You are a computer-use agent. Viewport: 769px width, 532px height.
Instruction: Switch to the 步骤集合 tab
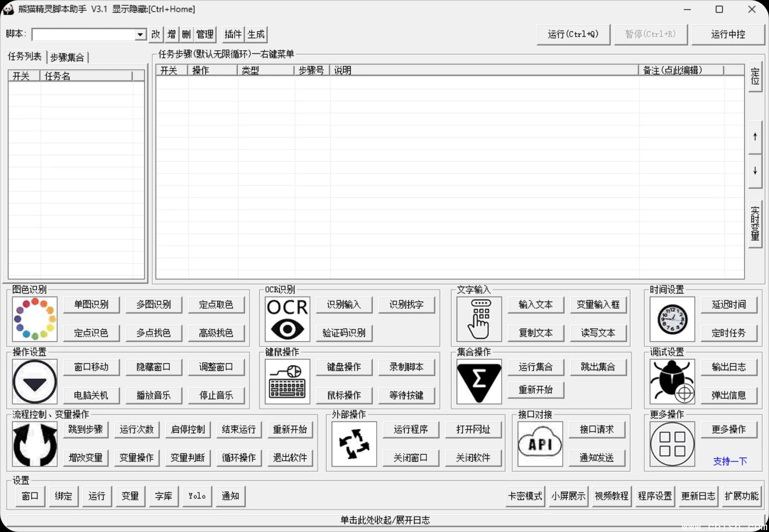(67, 57)
